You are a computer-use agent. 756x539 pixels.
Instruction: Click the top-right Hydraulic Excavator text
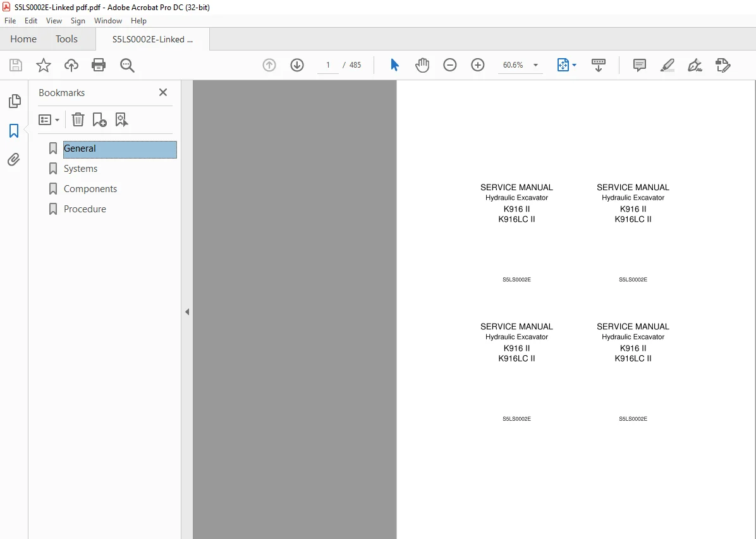coord(633,198)
